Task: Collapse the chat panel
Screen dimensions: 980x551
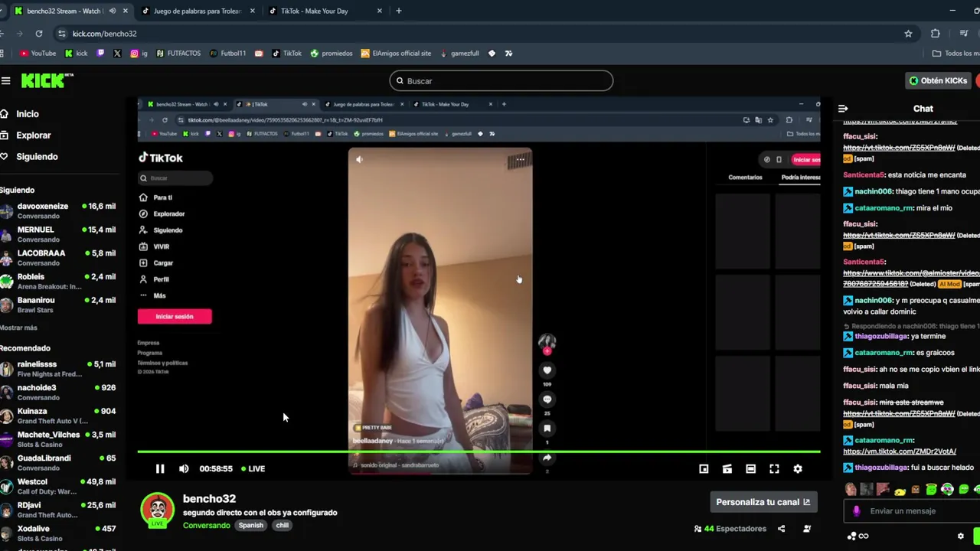Action: 843,109
